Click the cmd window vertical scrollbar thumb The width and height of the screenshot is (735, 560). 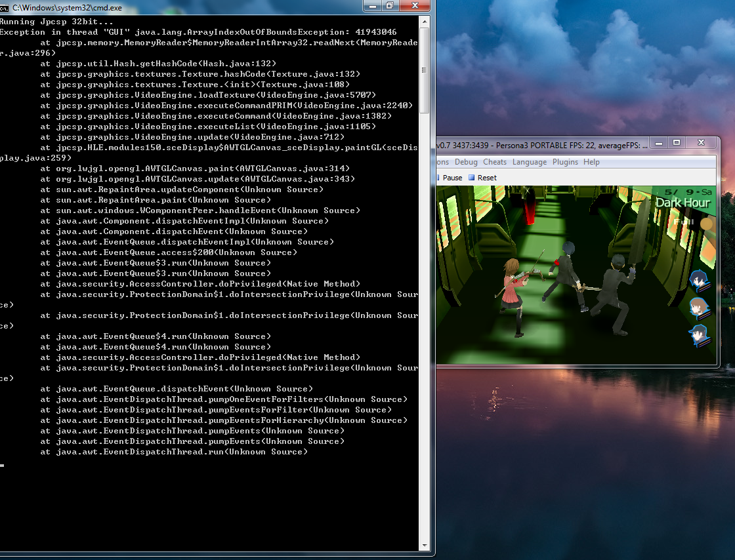coord(424,70)
